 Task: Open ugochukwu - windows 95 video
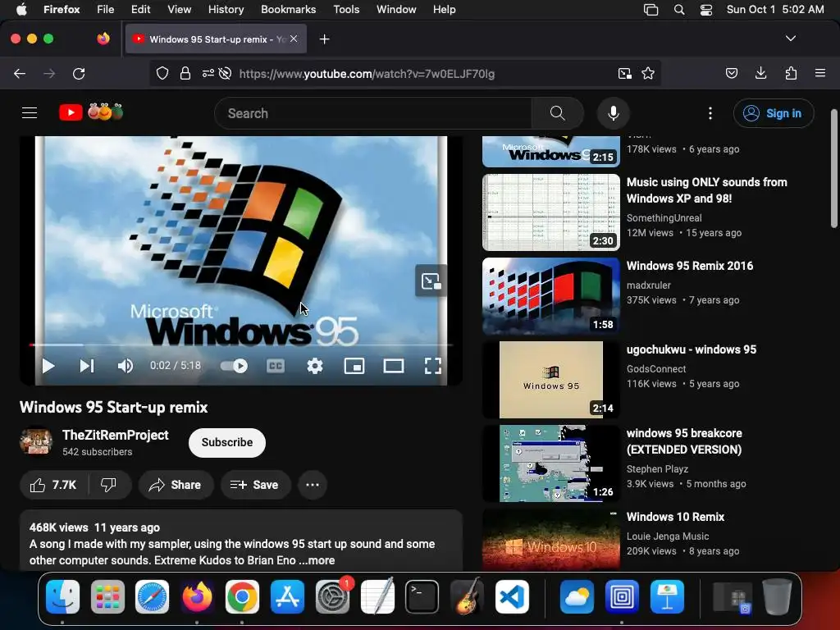pos(692,349)
